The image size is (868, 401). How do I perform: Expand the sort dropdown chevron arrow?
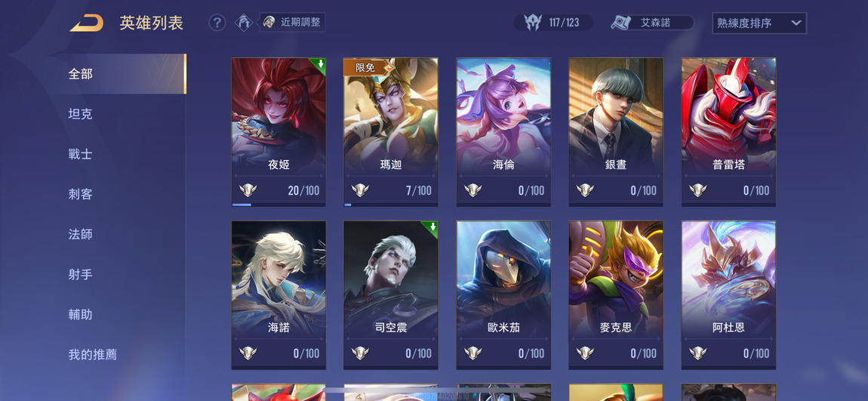(x=796, y=23)
